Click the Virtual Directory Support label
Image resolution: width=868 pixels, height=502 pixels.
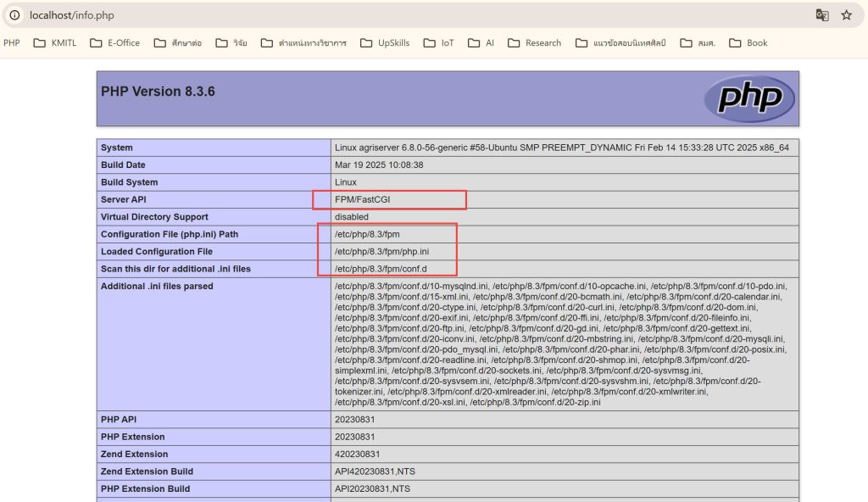click(x=154, y=216)
